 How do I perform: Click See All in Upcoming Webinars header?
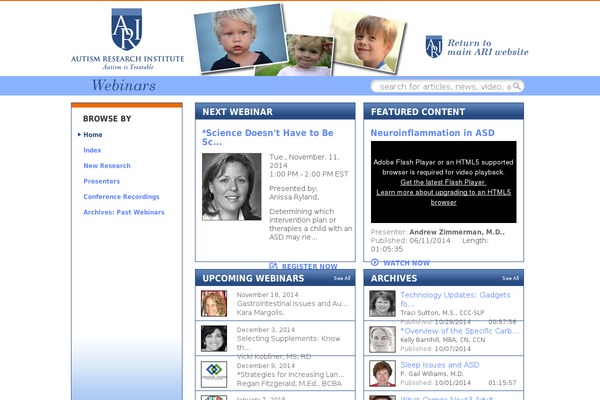[x=342, y=278]
